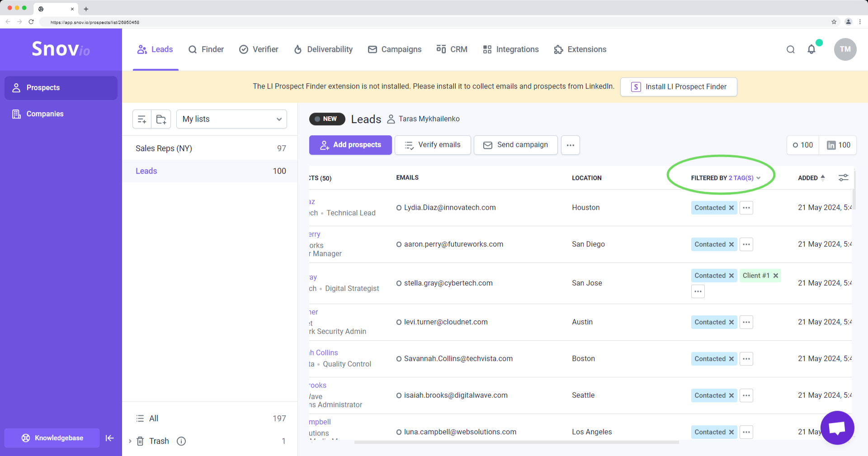This screenshot has width=868, height=456.
Task: Open tag options for isaiah.brooks row
Action: pos(746,395)
